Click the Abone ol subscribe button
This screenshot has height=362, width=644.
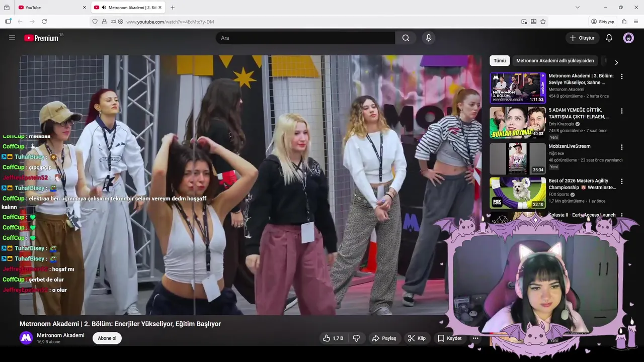tap(107, 338)
